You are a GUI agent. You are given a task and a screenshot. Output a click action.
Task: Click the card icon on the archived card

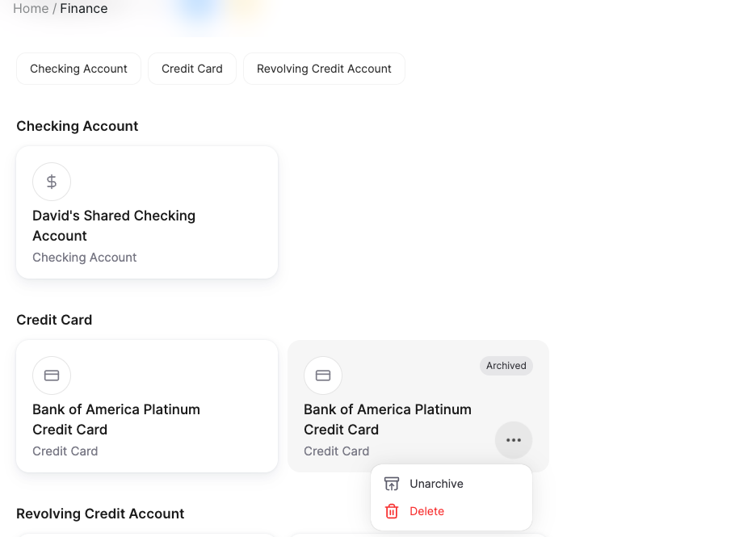(323, 375)
